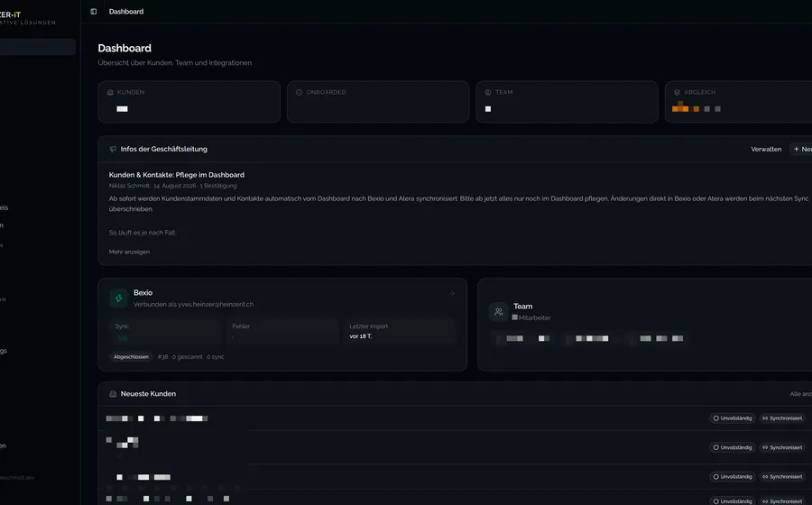The image size is (812, 505).
Task: Click the Unvollständig badge in the third customer row
Action: tap(733, 476)
